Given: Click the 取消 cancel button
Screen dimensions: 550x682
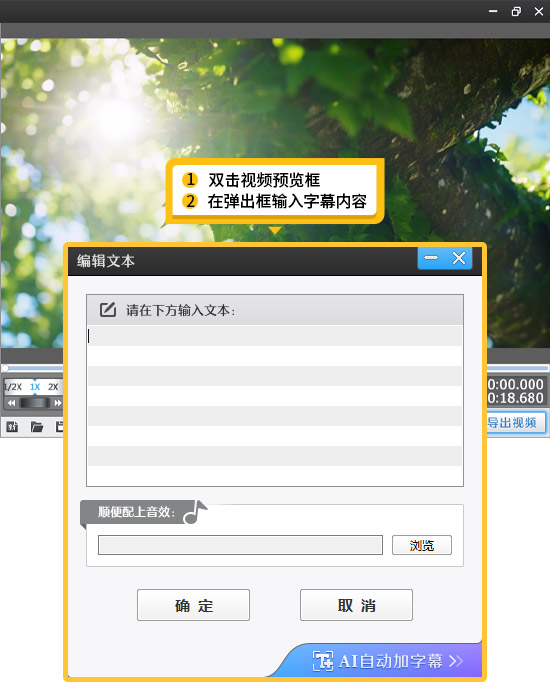Looking at the screenshot, I should click(x=356, y=605).
